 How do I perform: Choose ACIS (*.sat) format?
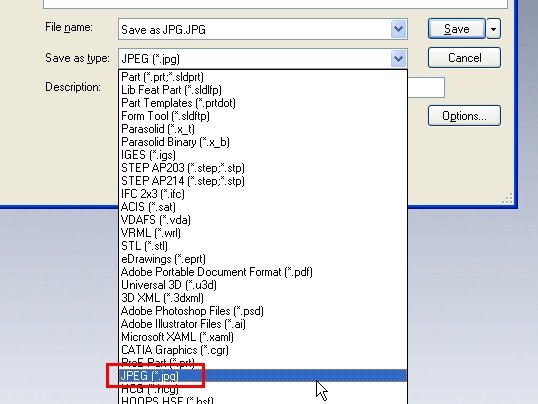point(263,207)
